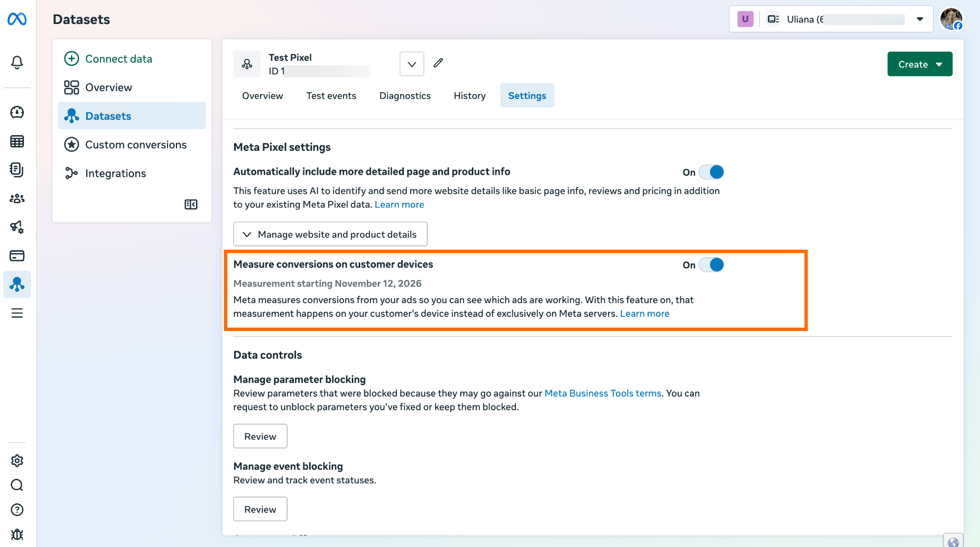Viewport: 980px width, 547px height.
Task: Open the notifications bell icon
Action: pos(17,63)
